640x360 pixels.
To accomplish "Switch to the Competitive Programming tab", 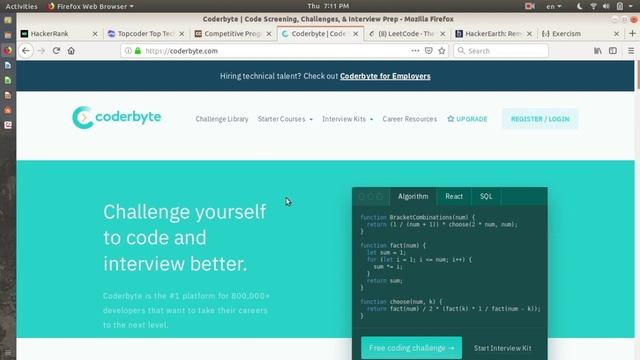I will (x=233, y=34).
